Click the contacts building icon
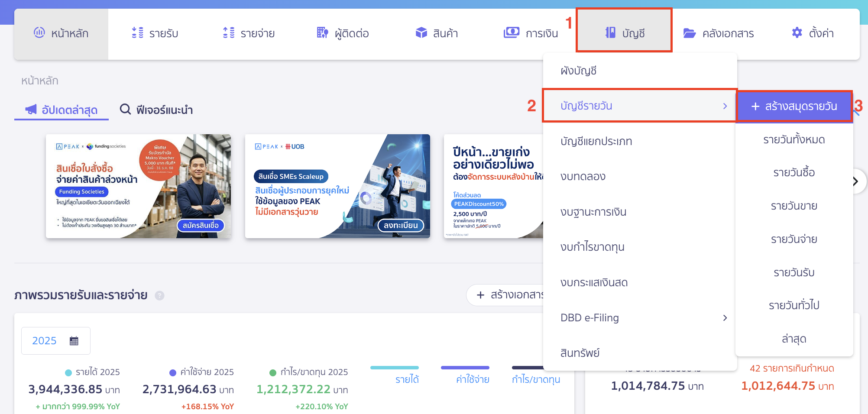This screenshot has height=414, width=868. pos(322,33)
